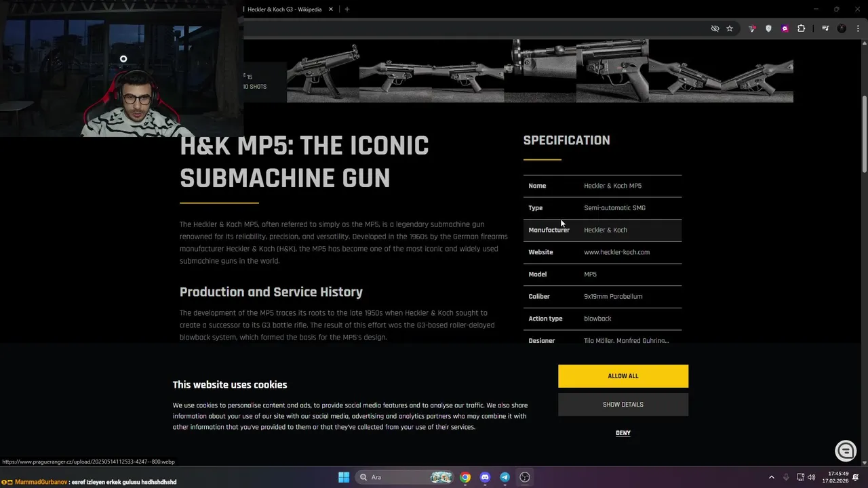Show hidden system tray icons chevron
The image size is (868, 488).
click(x=771, y=477)
